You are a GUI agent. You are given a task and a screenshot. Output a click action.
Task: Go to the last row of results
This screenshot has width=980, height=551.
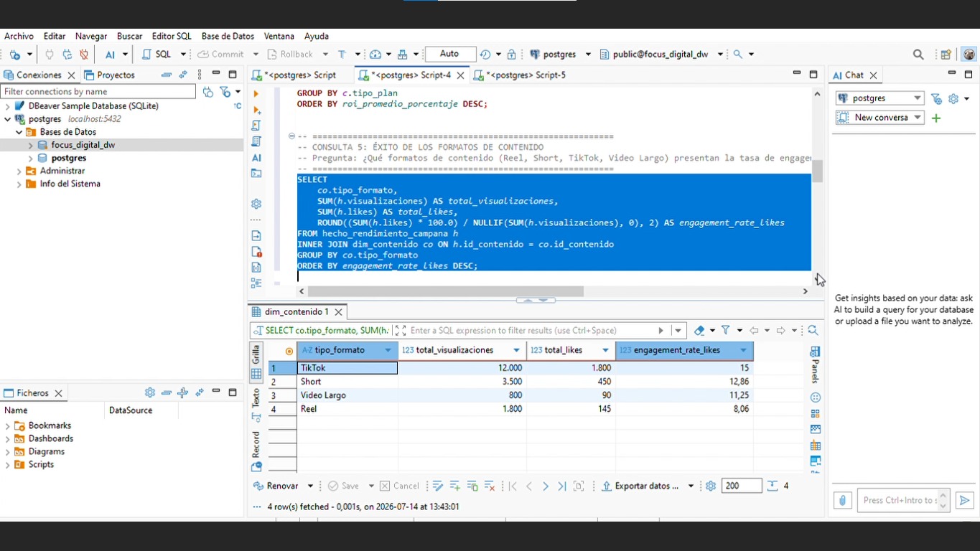point(561,486)
